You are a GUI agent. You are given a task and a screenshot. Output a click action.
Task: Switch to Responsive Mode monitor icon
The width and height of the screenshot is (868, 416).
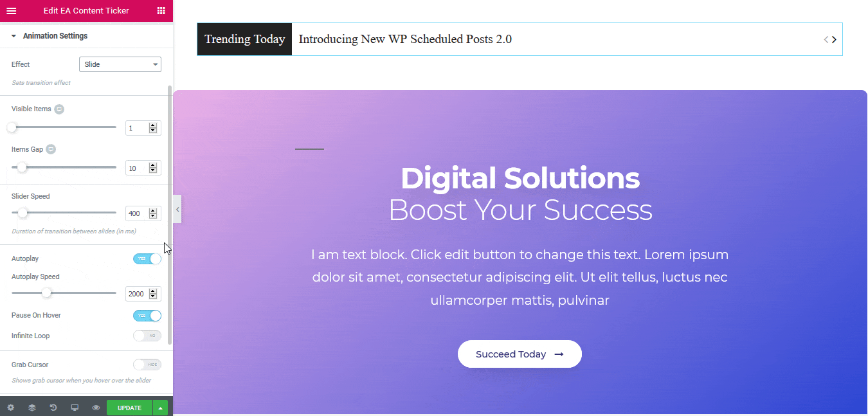(x=75, y=408)
